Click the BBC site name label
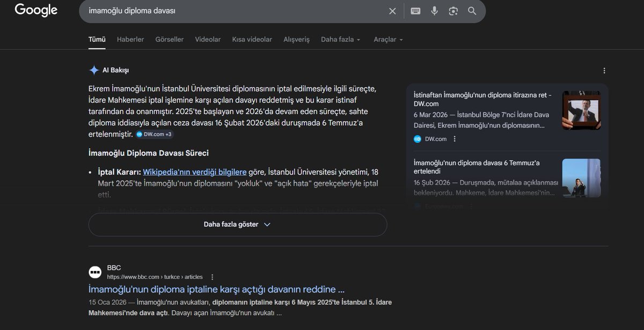Image resolution: width=644 pixels, height=330 pixels. (114, 268)
